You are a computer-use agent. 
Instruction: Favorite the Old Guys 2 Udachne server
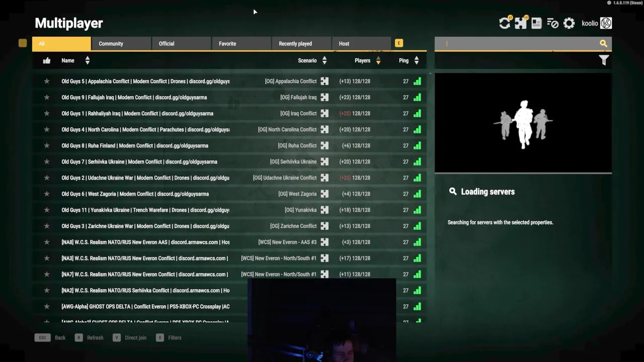tap(47, 177)
